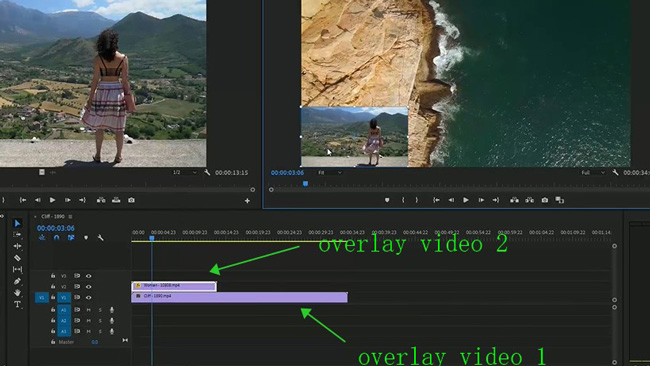Screen dimensions: 650x366
Task: Step forward one frame in source monitor
Action: (x=68, y=200)
